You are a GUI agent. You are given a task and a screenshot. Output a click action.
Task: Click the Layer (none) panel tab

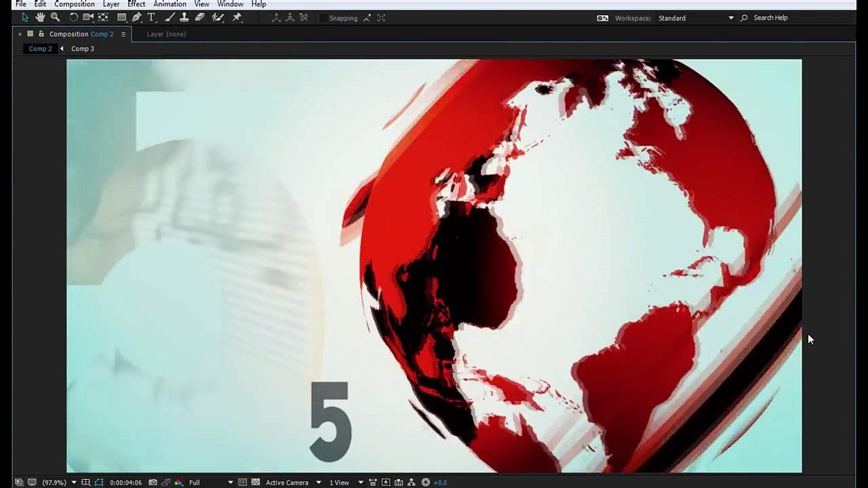pyautogui.click(x=166, y=34)
